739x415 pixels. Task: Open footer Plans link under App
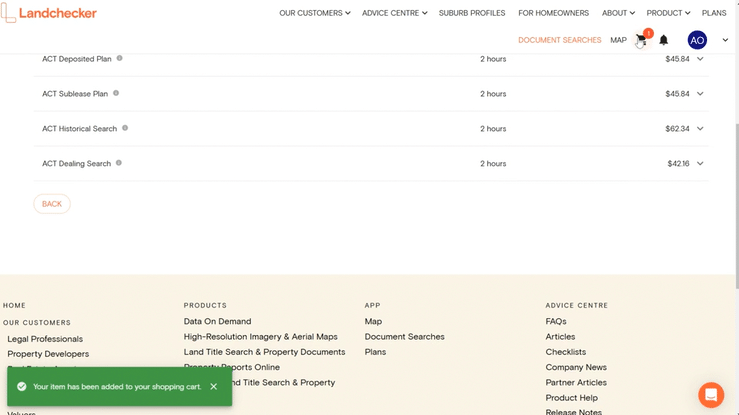coord(375,352)
